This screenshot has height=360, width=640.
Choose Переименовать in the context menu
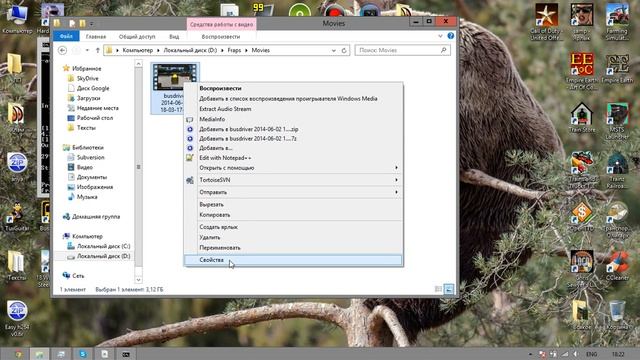294,248
